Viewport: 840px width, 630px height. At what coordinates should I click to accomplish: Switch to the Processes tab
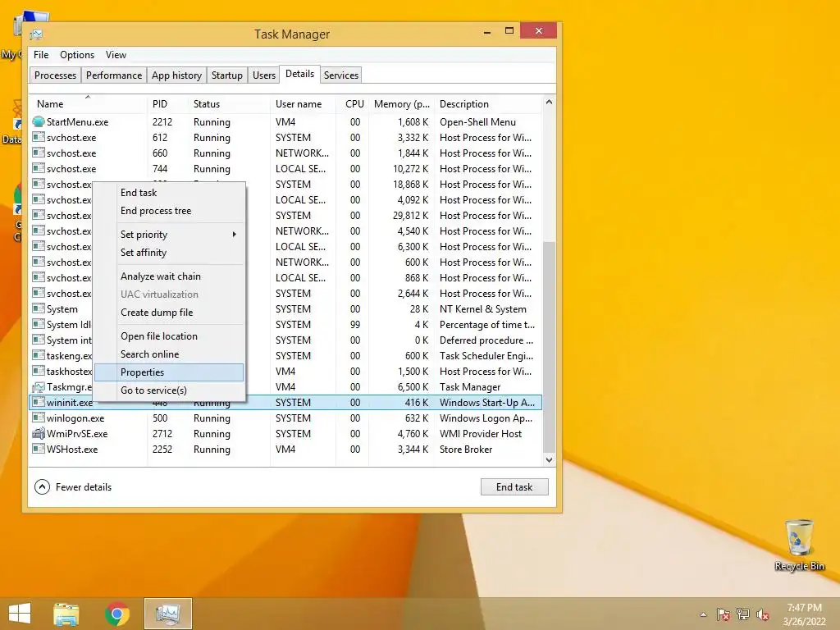[55, 75]
